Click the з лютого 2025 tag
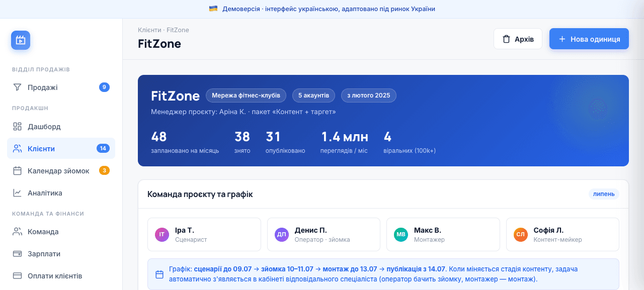The width and height of the screenshot is (644, 290). pyautogui.click(x=369, y=95)
